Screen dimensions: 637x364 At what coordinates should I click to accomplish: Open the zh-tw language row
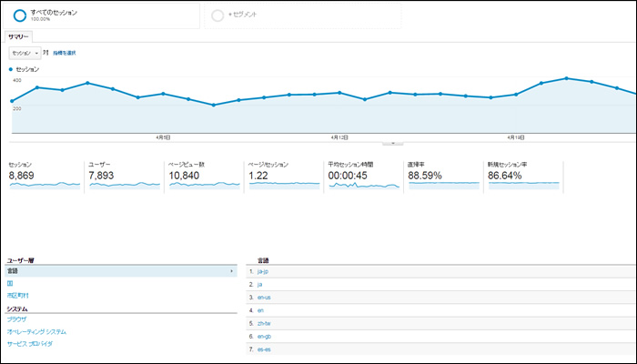264,323
